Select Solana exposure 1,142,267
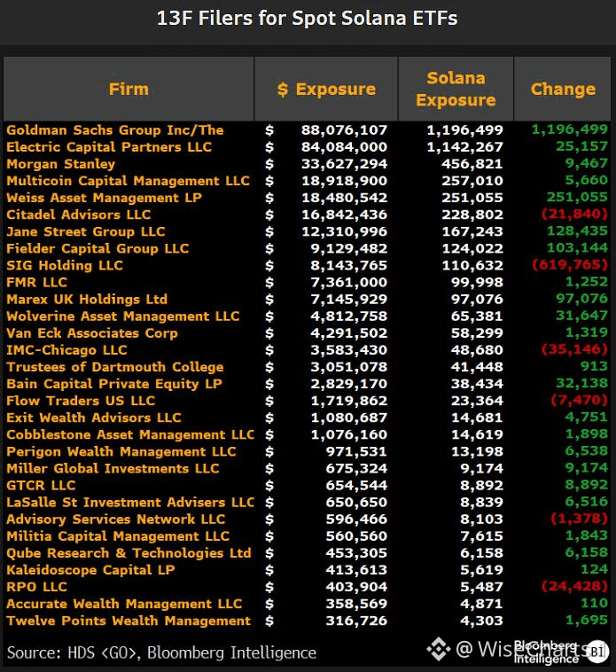This screenshot has width=616, height=672. coord(464,147)
